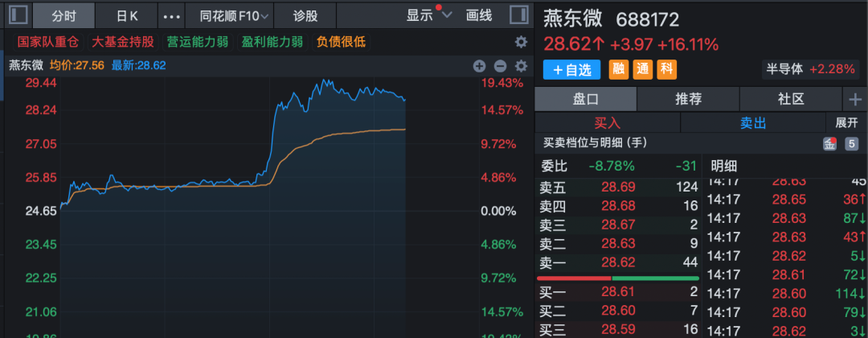Switch to the 日K daily candlestick tab

[127, 15]
